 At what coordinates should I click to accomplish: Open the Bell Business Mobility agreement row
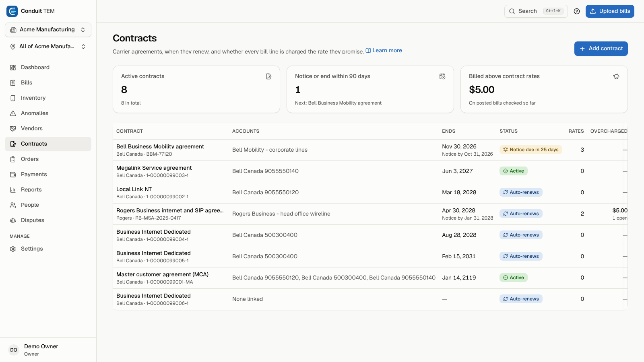(370, 150)
